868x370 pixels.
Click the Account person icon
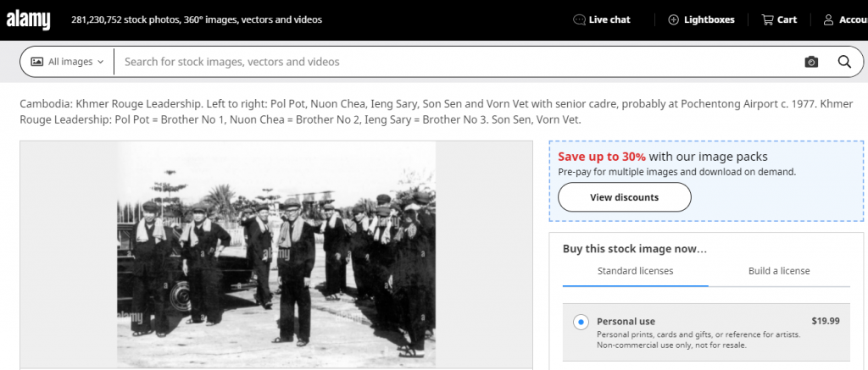[x=828, y=19]
